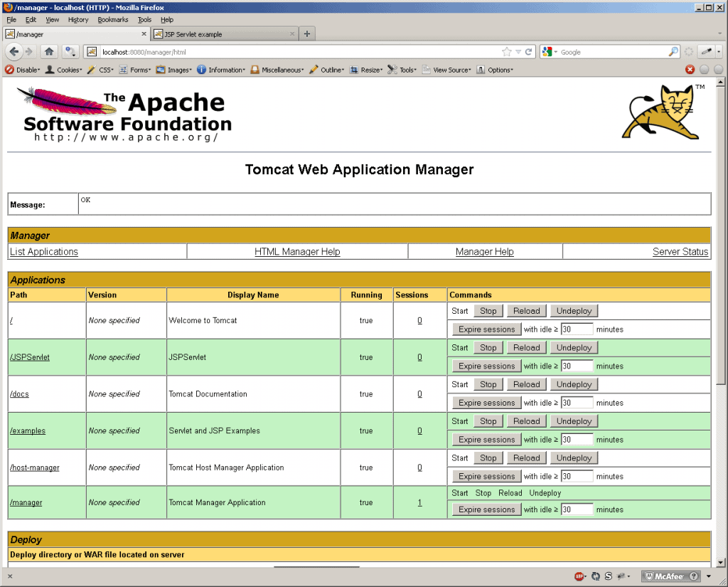Open the Server Status link
This screenshot has height=587, width=728.
pos(680,252)
